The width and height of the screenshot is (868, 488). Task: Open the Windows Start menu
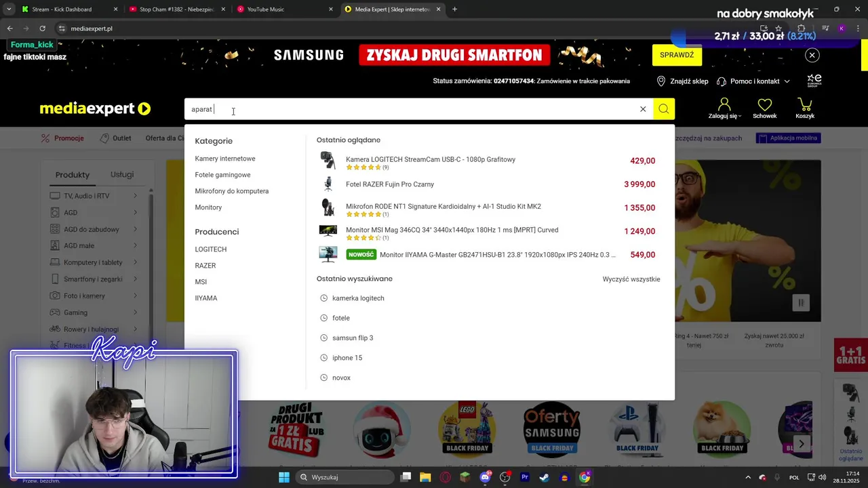(284, 477)
